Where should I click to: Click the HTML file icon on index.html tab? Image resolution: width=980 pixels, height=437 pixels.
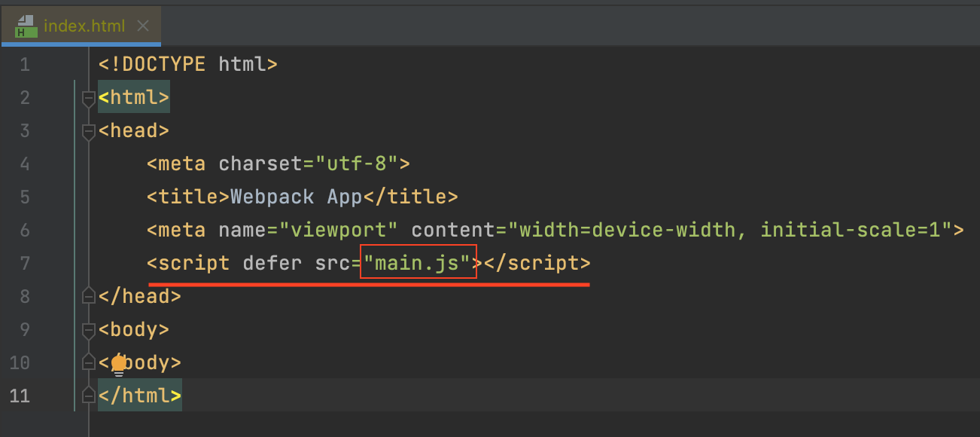click(x=26, y=26)
